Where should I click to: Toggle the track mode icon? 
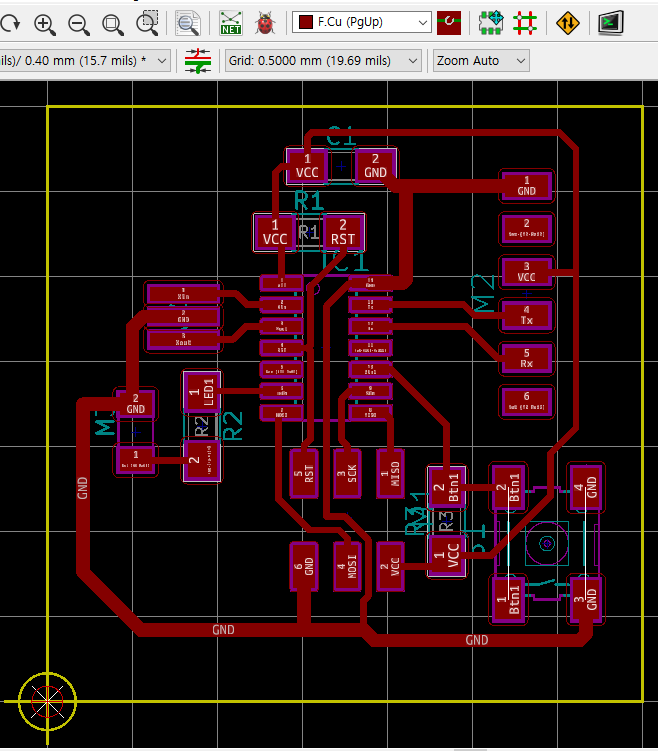(x=525, y=23)
